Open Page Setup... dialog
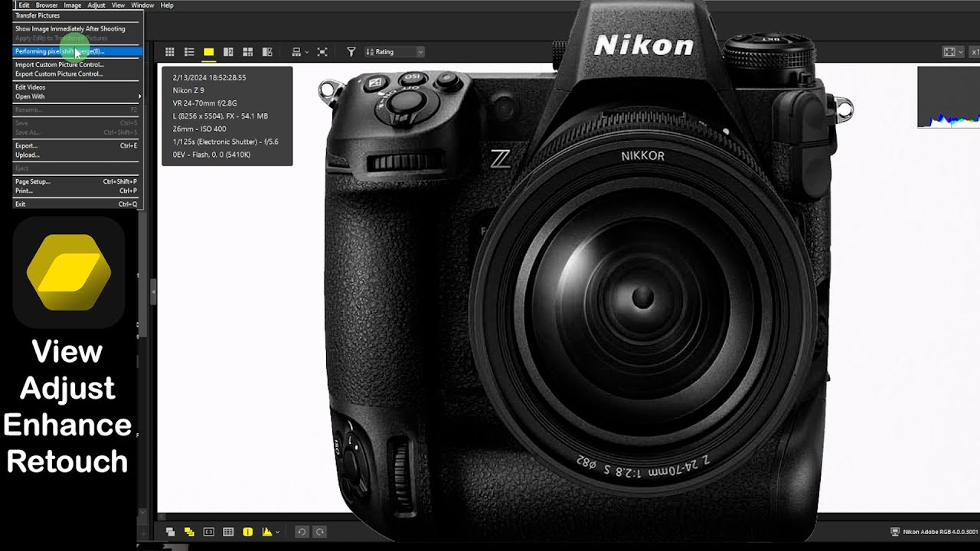 77,181
